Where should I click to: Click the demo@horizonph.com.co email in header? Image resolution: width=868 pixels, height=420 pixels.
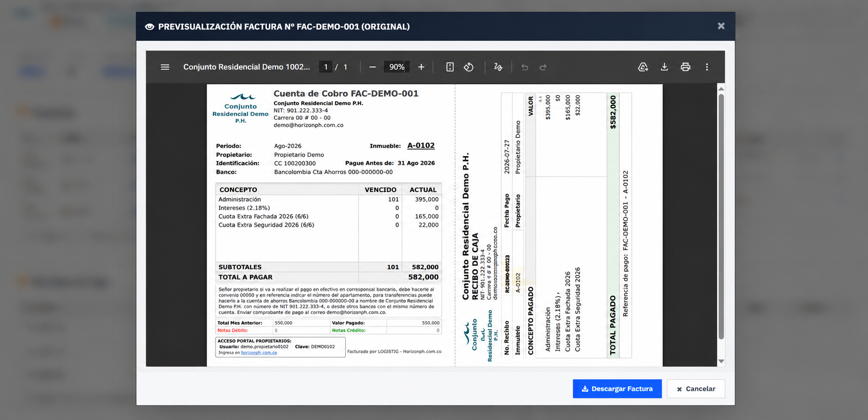308,125
